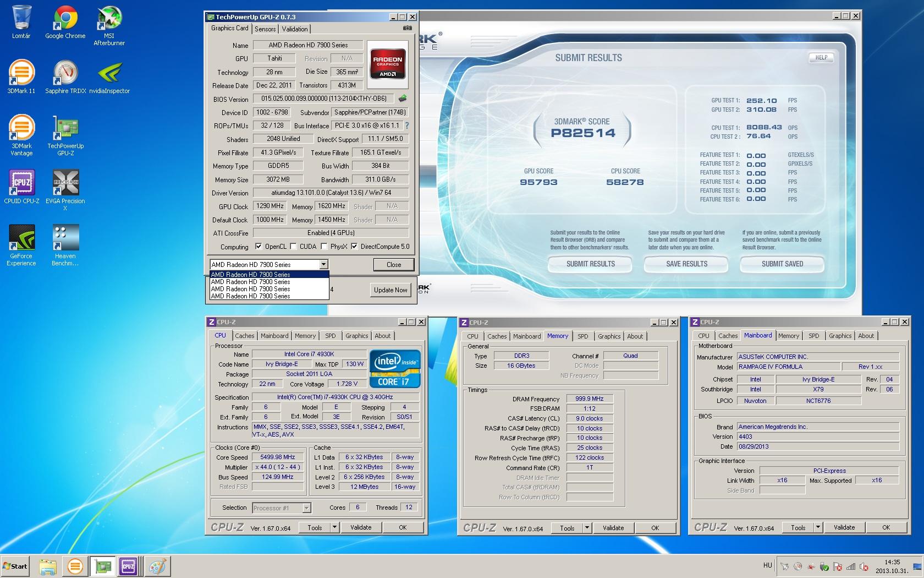Click the HU language indicator in the taskbar
Screen dimensions: 924x578
click(767, 565)
